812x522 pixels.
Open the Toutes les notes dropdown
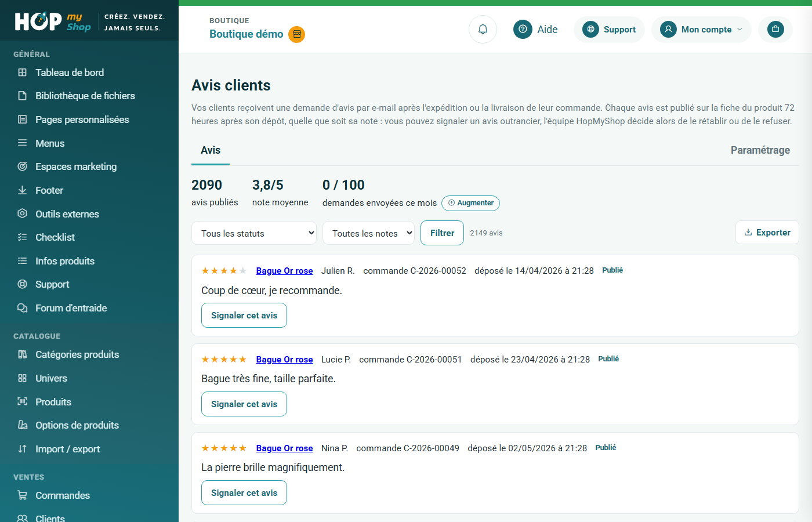(368, 233)
